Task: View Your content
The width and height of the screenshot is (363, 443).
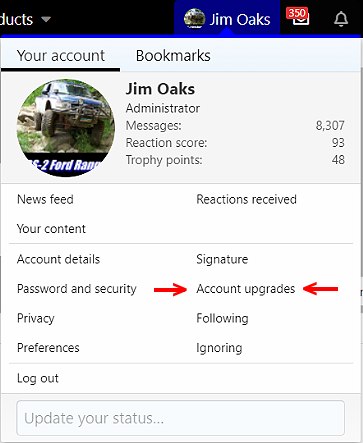Action: [x=51, y=229]
